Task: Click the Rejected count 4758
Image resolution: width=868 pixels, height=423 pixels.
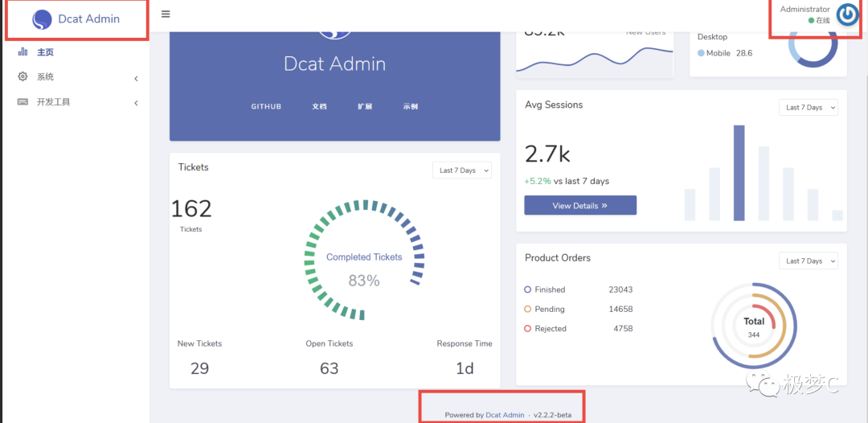Action: (623, 328)
